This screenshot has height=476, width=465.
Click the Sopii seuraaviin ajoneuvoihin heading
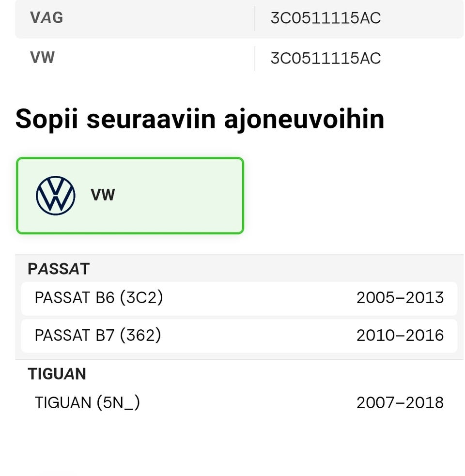point(200,119)
